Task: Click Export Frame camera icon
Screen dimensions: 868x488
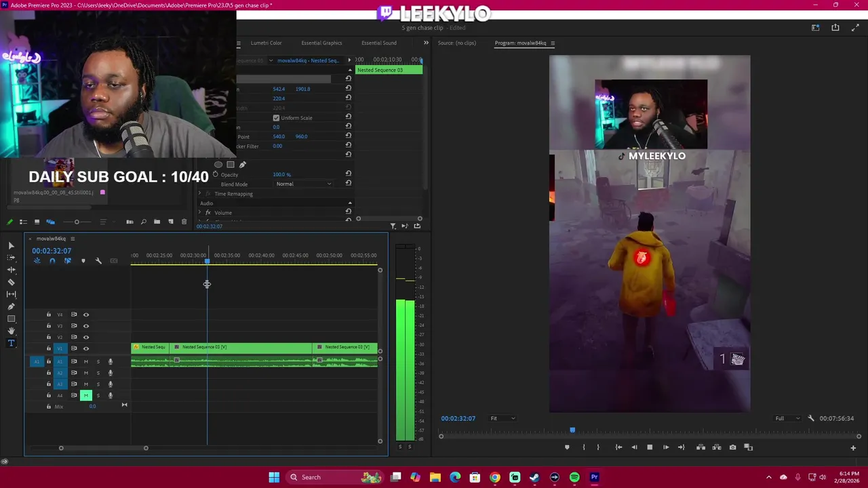Action: coord(732,447)
